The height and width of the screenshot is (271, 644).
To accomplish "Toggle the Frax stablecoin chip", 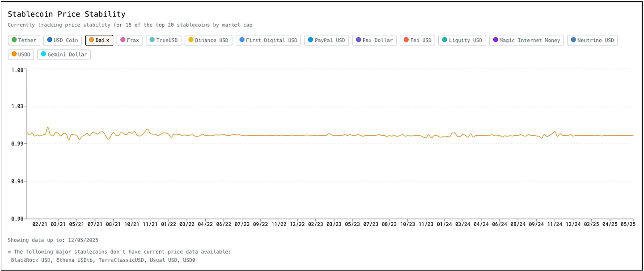I will pos(130,40).
